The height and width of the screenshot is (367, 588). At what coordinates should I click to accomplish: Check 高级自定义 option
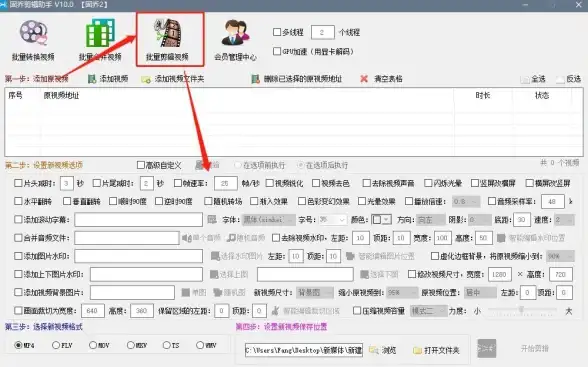point(141,165)
